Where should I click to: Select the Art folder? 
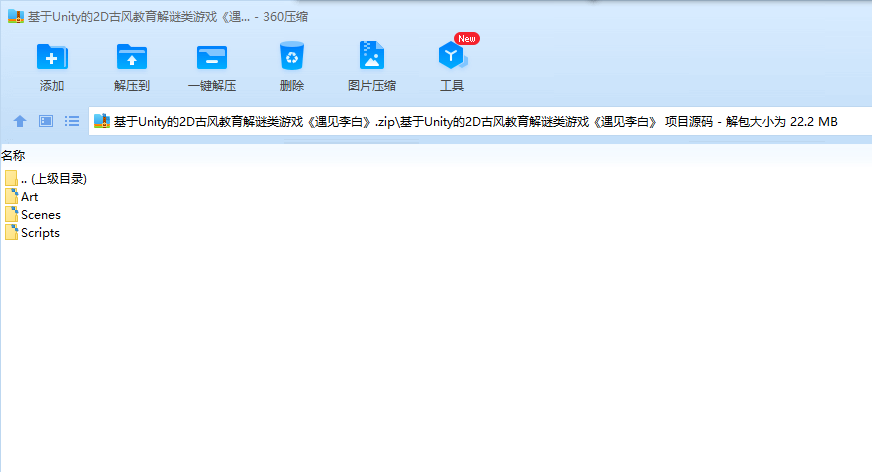pyautogui.click(x=22, y=197)
